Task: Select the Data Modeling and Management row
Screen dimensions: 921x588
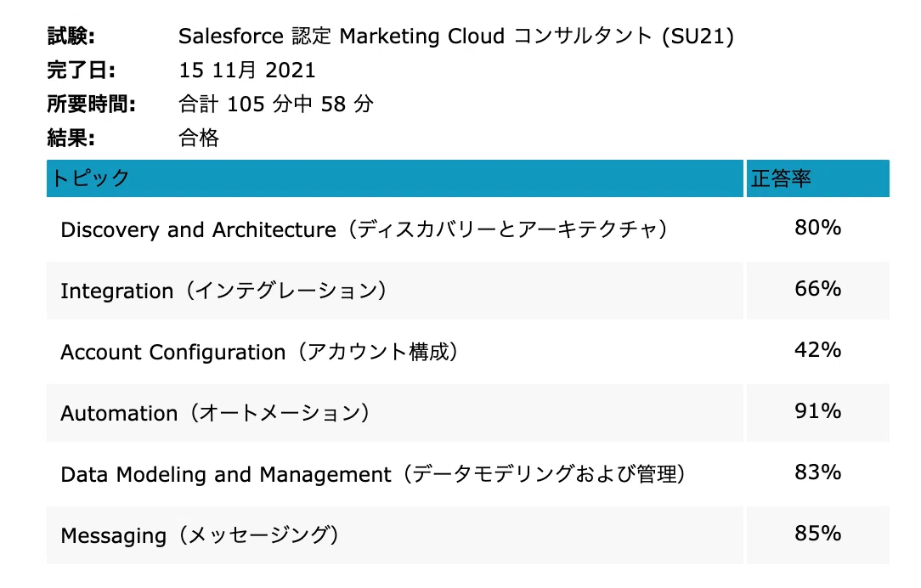Action: tap(467, 474)
